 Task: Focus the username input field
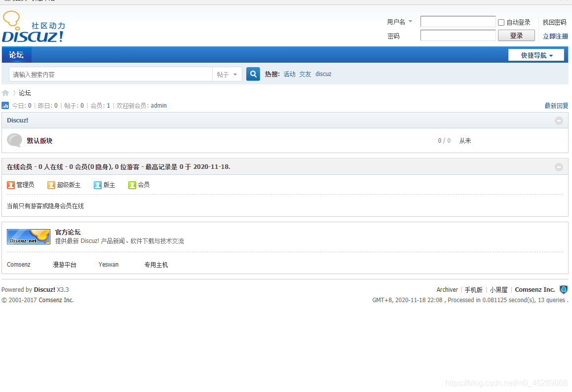pyautogui.click(x=458, y=22)
